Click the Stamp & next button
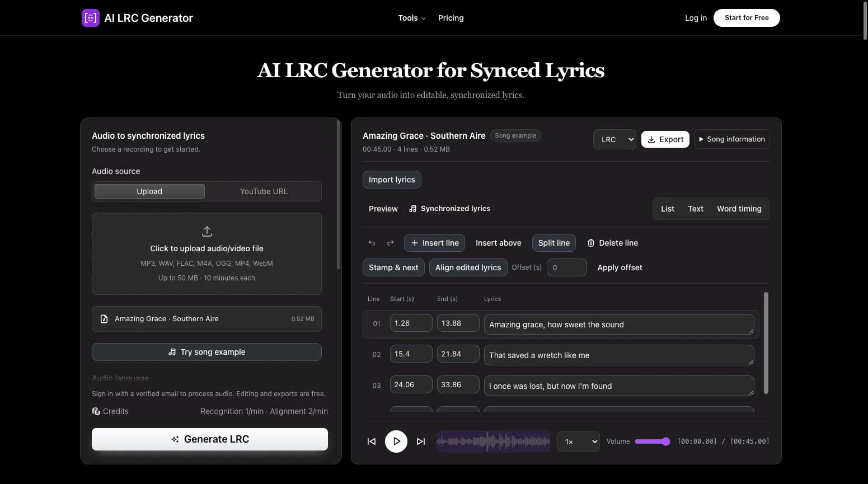 [393, 267]
